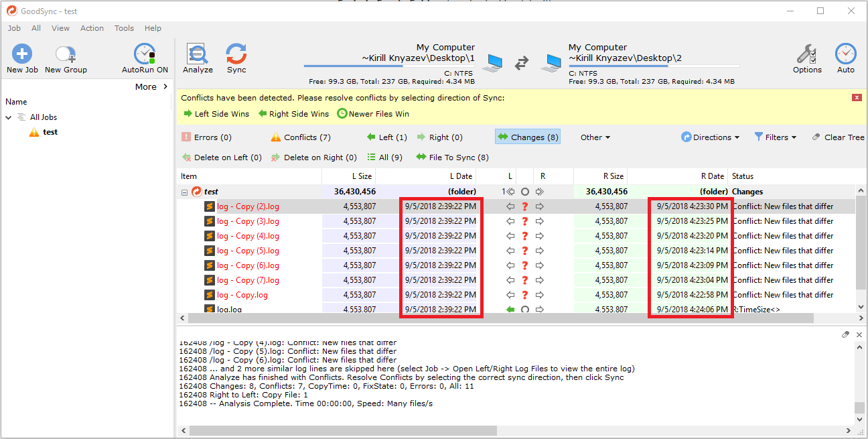The image size is (868, 439).
Task: Open the Directions dropdown
Action: coord(711,137)
